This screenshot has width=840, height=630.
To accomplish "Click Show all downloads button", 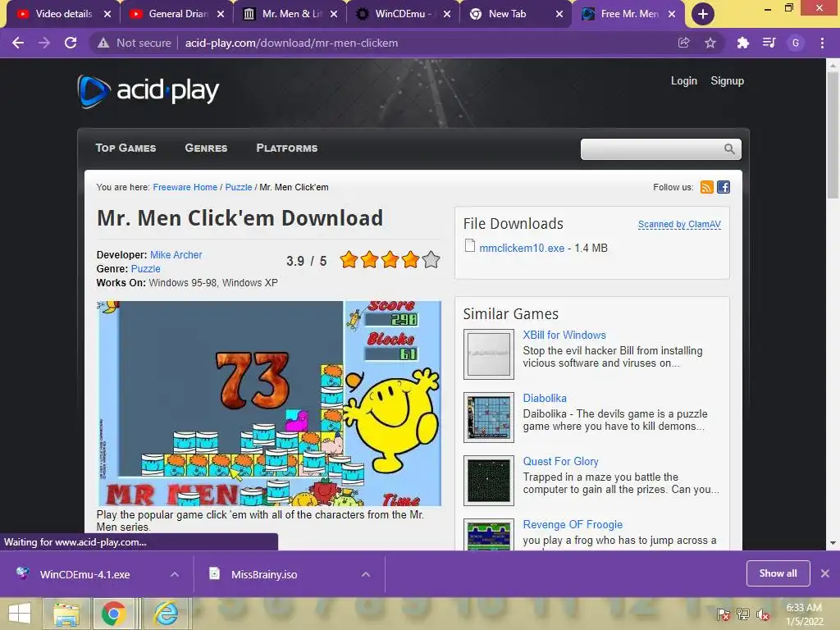I will tap(778, 573).
